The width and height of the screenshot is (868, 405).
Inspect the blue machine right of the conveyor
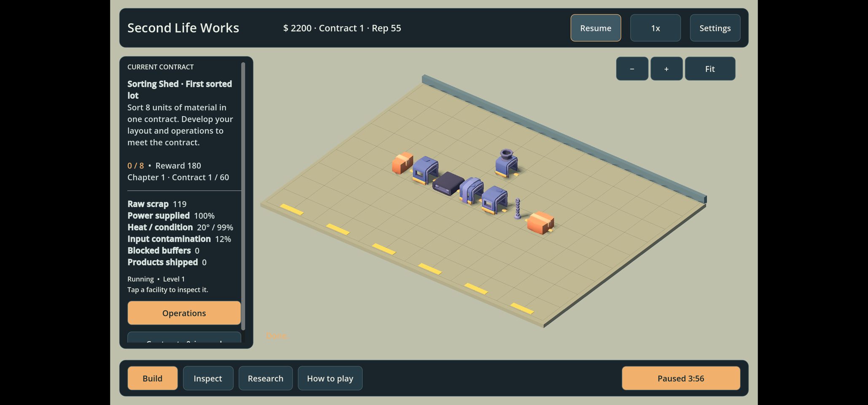pos(471,190)
